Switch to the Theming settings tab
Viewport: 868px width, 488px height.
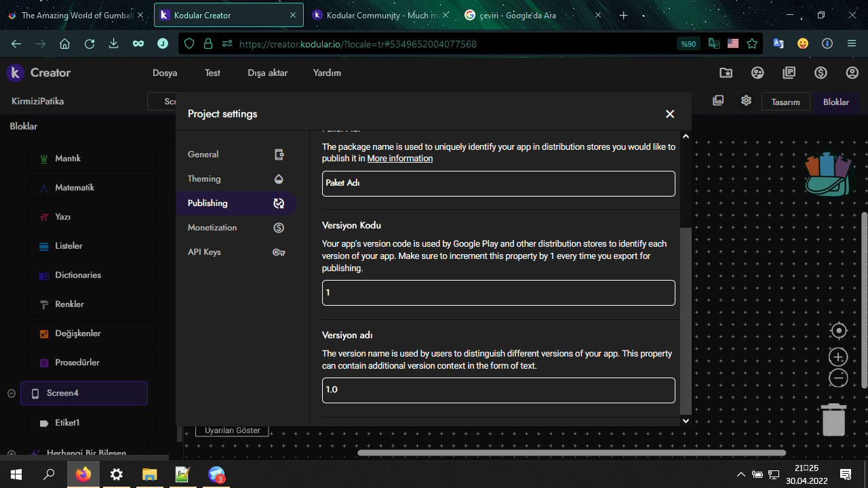click(236, 179)
